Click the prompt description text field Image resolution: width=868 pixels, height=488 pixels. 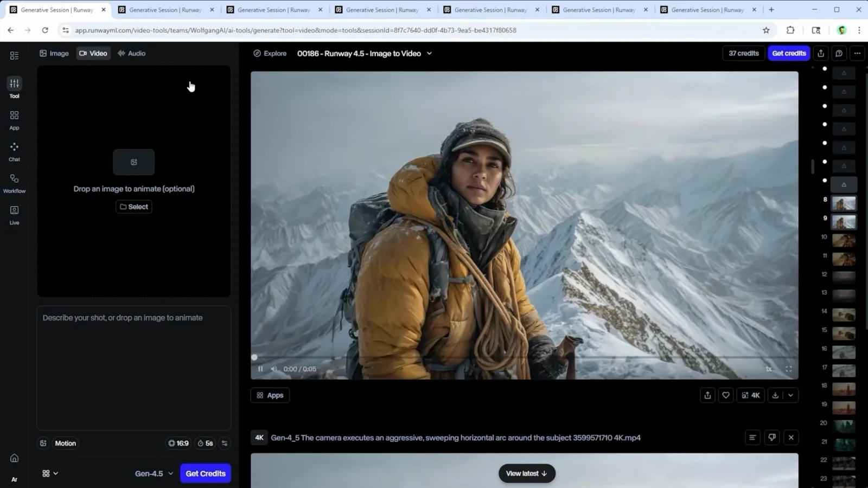pyautogui.click(x=134, y=368)
